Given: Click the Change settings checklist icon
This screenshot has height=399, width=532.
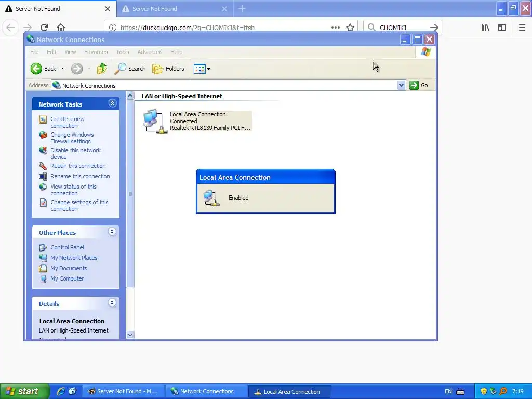Looking at the screenshot, I should (43, 203).
